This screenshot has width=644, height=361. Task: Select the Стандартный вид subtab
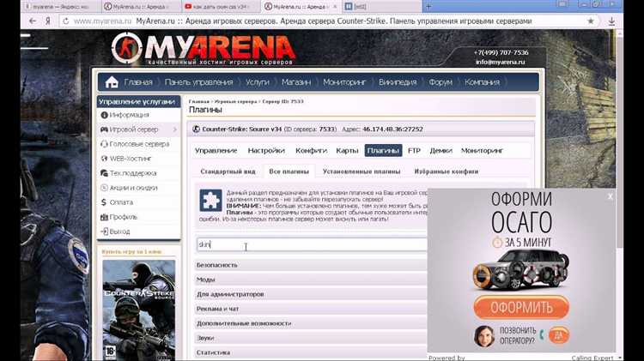coord(228,171)
